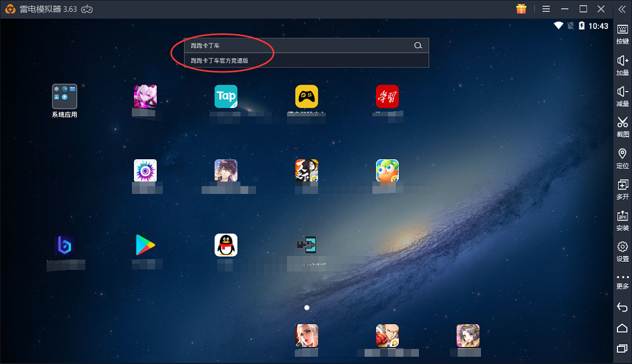Open the hamburger menu in title bar

coord(546,9)
